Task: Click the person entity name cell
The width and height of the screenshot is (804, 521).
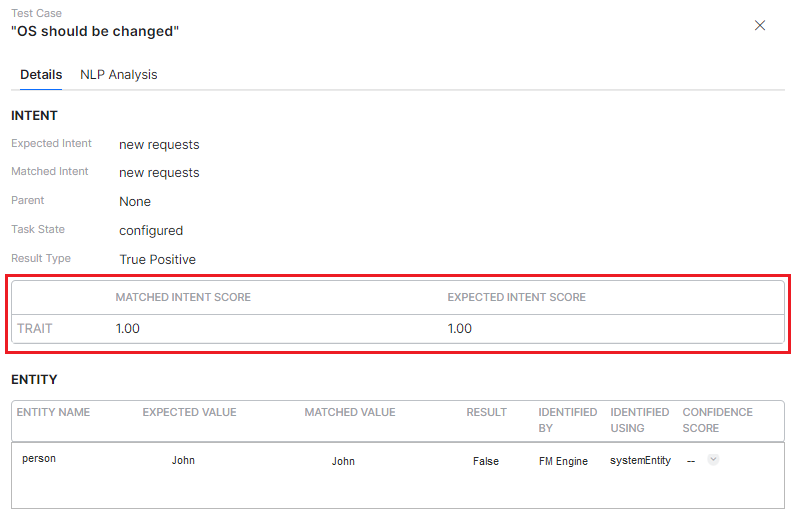Action: click(39, 458)
